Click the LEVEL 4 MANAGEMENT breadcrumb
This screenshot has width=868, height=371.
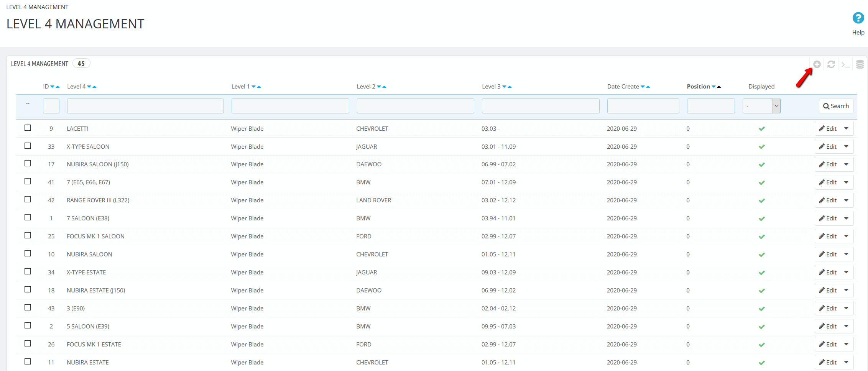pyautogui.click(x=37, y=7)
